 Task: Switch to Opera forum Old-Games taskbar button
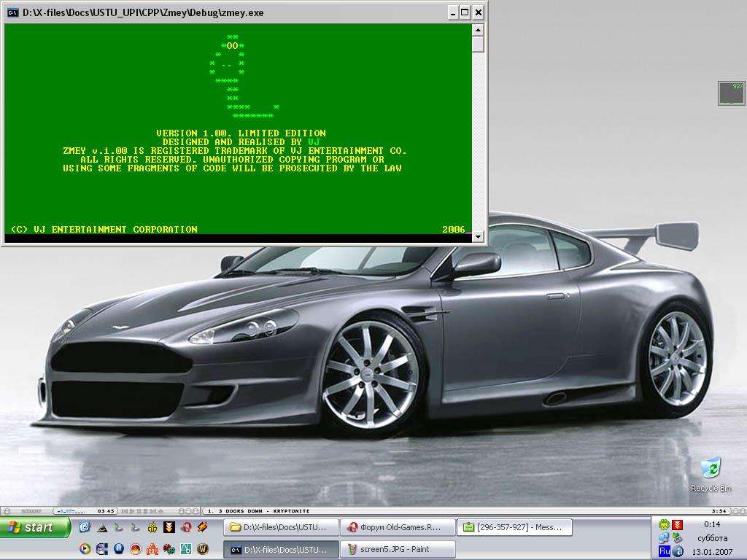point(398,527)
